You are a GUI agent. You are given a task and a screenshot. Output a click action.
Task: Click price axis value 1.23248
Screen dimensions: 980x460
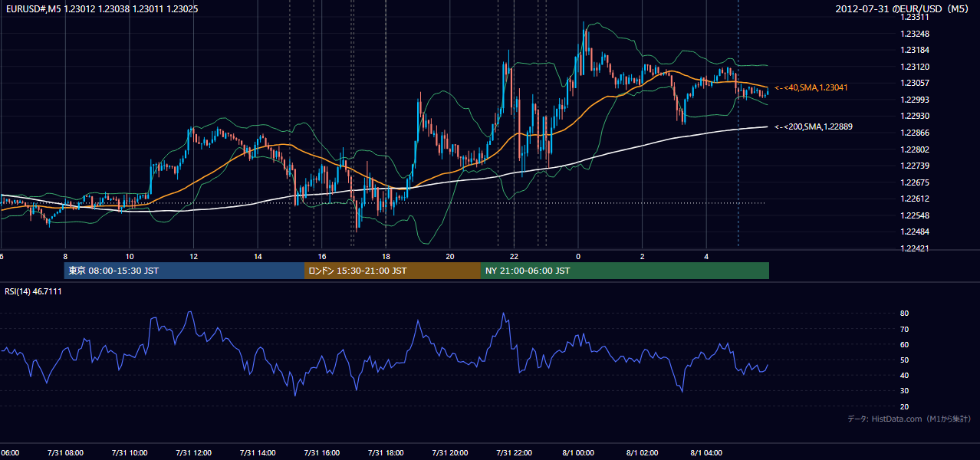pyautogui.click(x=915, y=34)
